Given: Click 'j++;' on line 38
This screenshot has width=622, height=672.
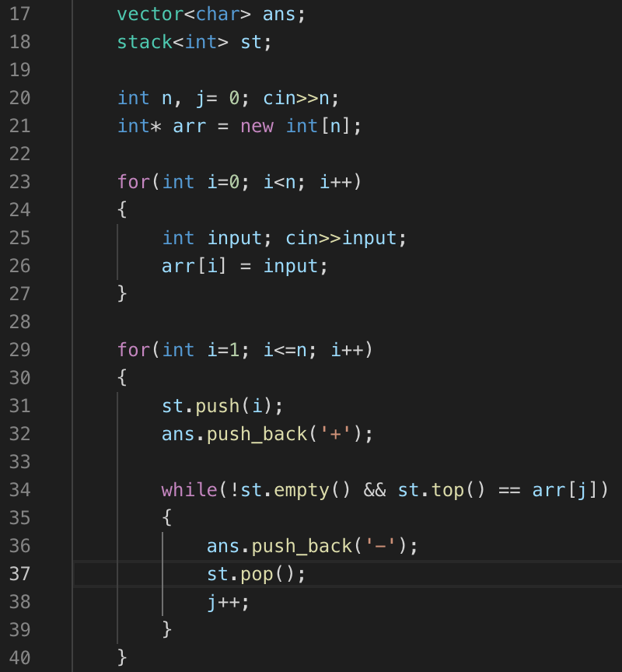Looking at the screenshot, I should point(228,602).
